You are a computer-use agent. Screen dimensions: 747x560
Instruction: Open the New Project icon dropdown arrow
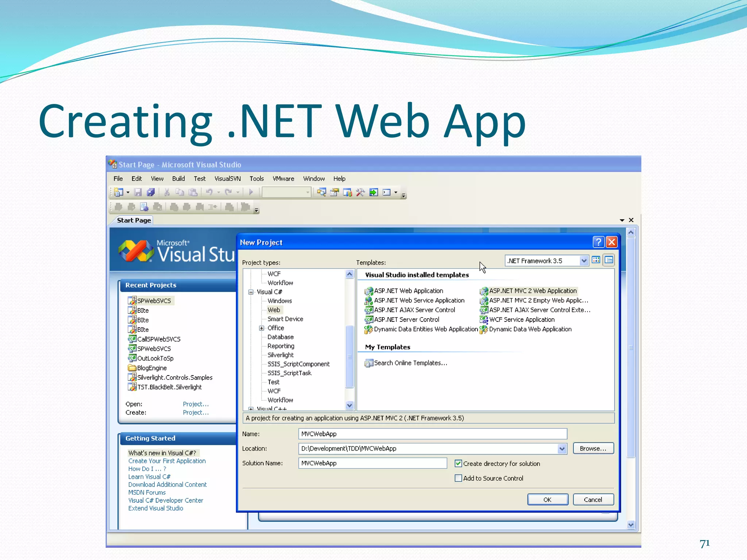(x=128, y=192)
